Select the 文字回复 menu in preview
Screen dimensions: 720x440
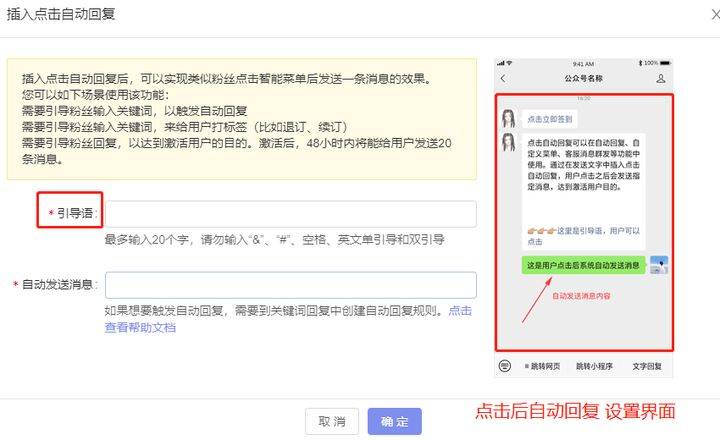tap(647, 366)
